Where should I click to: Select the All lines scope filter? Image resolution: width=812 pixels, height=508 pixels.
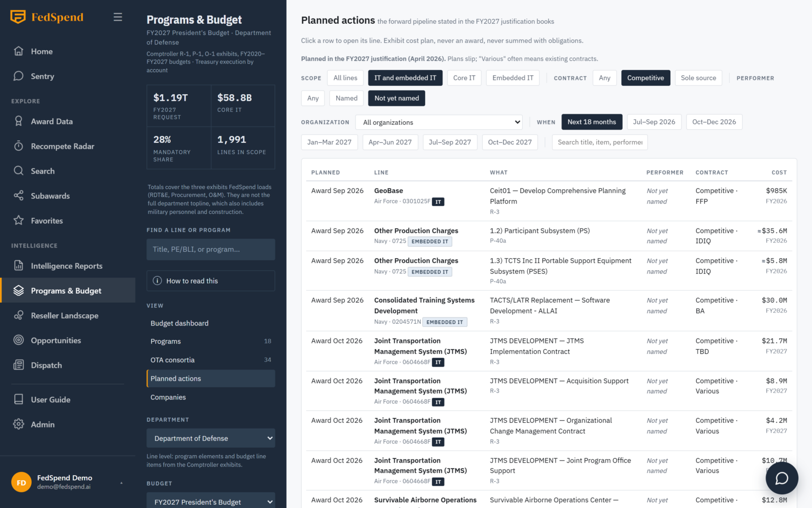pos(345,78)
